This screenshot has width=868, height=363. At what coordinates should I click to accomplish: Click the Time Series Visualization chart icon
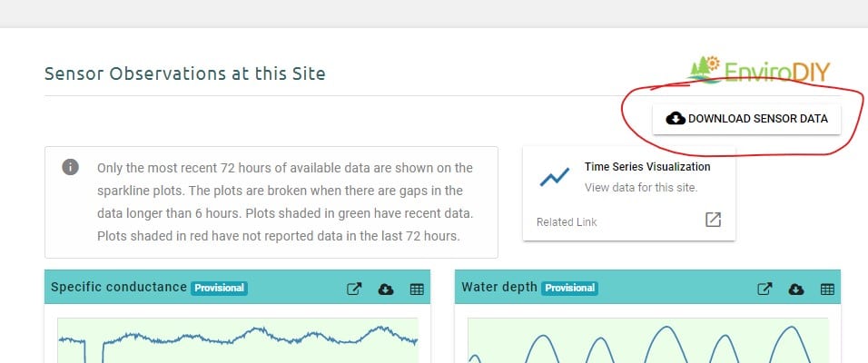tap(554, 177)
